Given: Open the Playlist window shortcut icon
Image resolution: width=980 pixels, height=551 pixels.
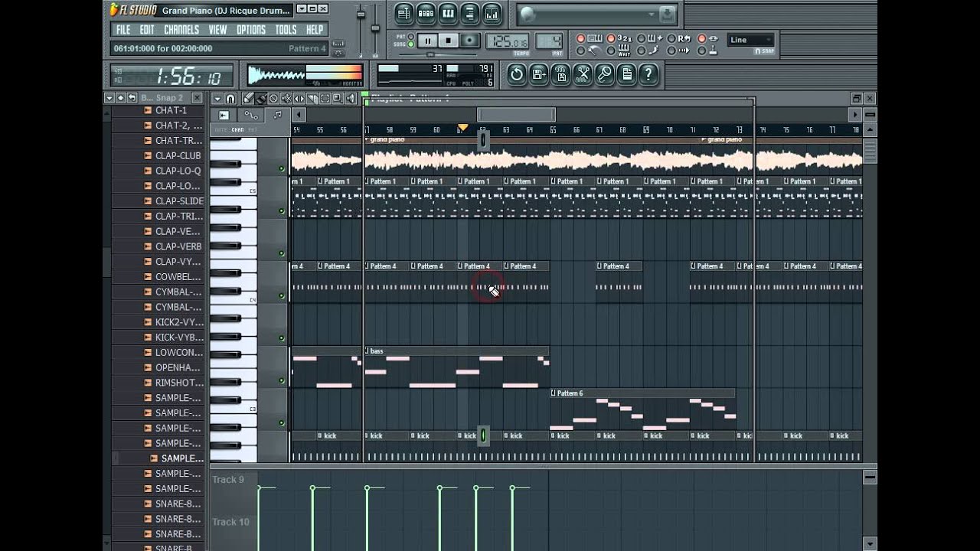Looking at the screenshot, I should tap(404, 13).
